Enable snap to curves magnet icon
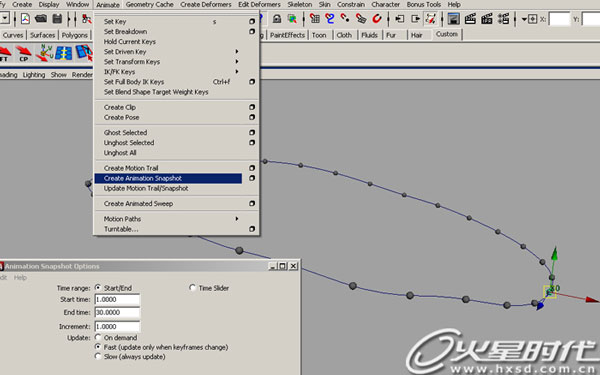 [329, 18]
